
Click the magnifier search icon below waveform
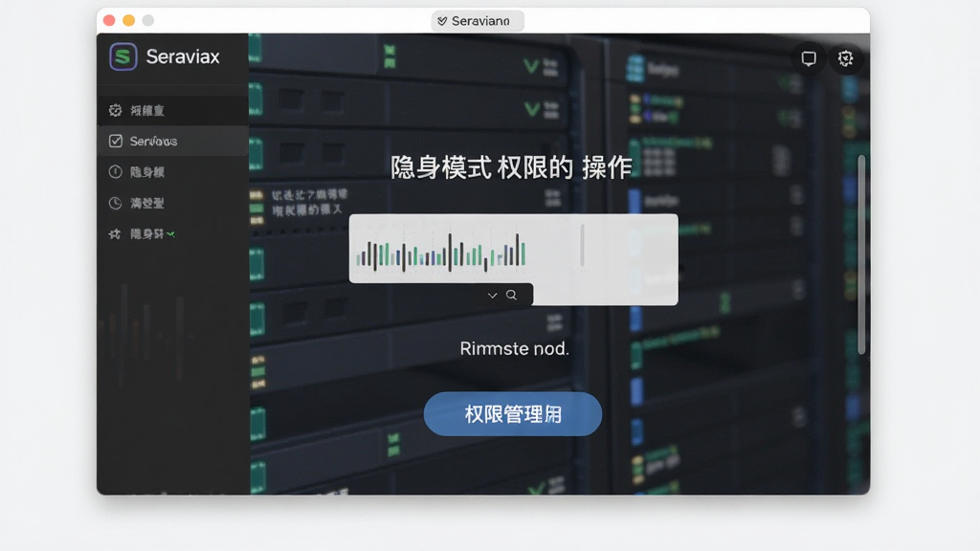coord(511,295)
